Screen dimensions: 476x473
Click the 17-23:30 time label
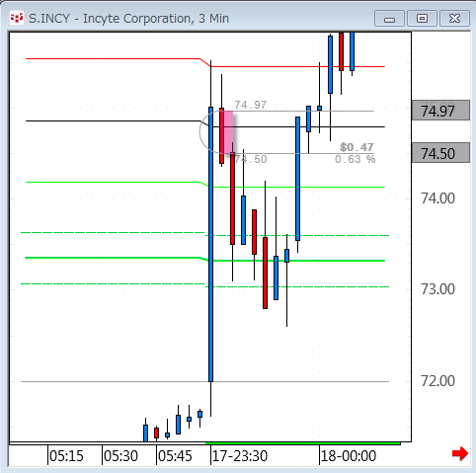point(240,456)
